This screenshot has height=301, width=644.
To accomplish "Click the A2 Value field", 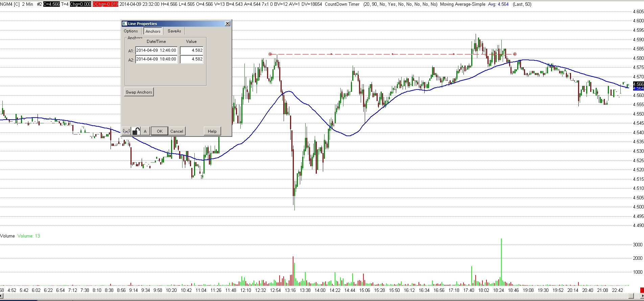I will [192, 59].
